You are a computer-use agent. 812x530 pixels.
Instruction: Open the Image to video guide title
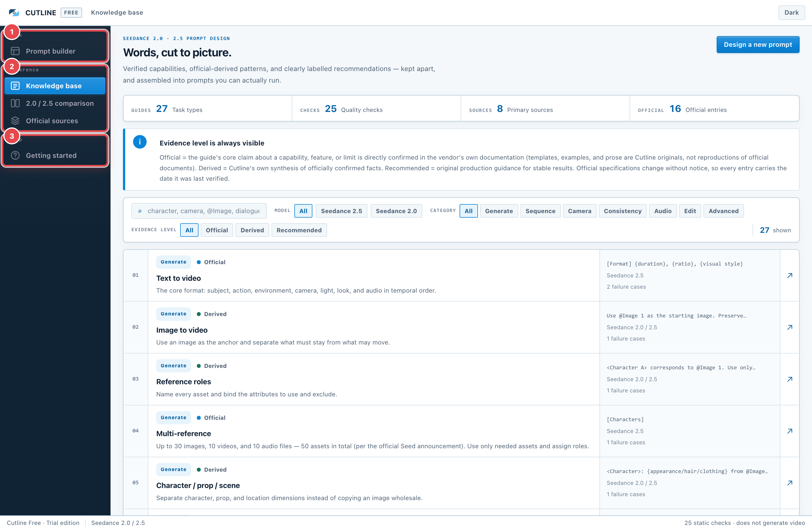click(x=182, y=330)
